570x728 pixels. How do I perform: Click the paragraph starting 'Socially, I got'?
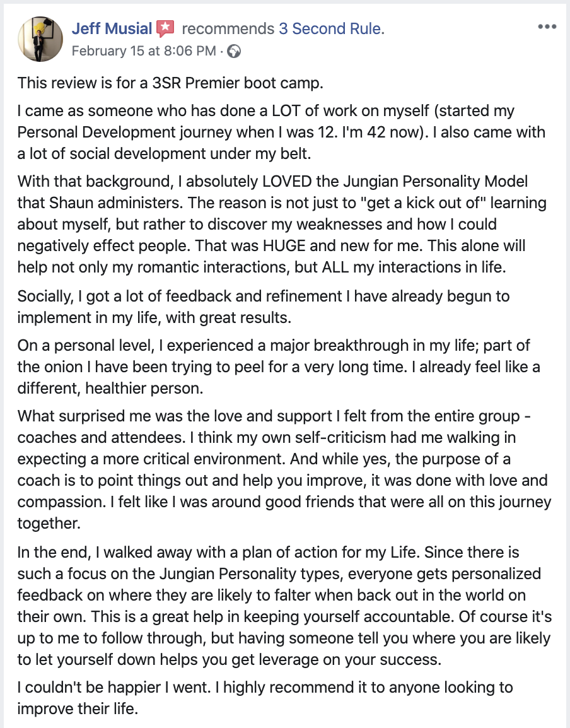(264, 307)
